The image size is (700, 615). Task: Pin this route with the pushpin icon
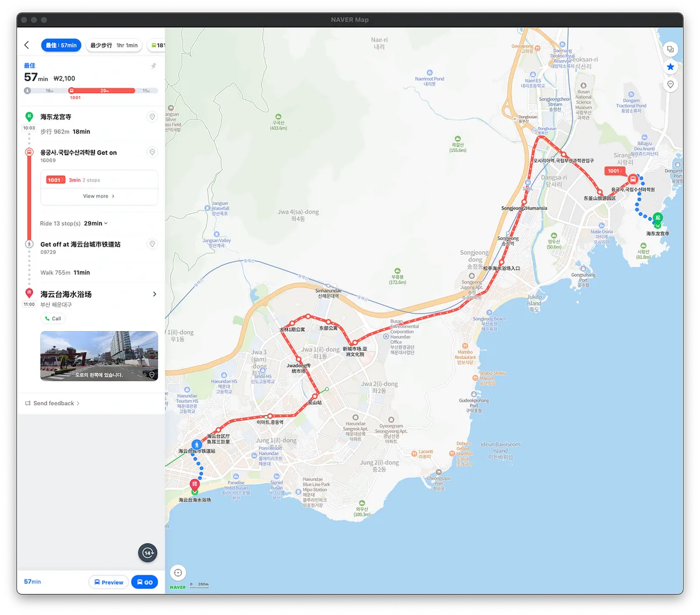(153, 66)
